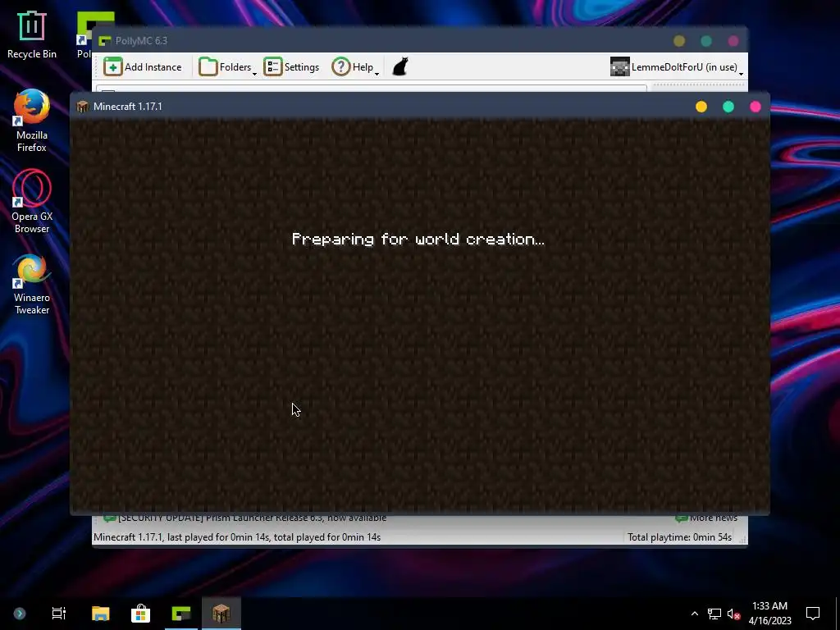Open the network status tray icon
This screenshot has height=630, width=840.
coord(714,614)
